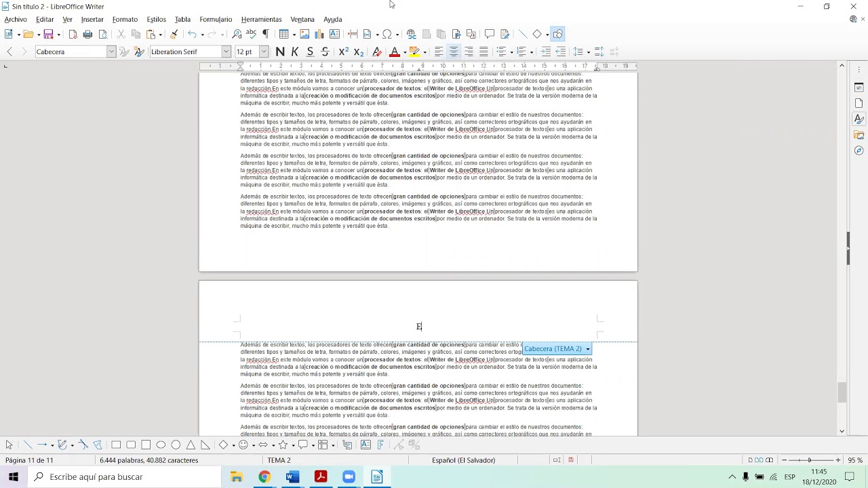Expand the bullet list dropdown arrow
The image size is (868, 488).
[x=511, y=52]
